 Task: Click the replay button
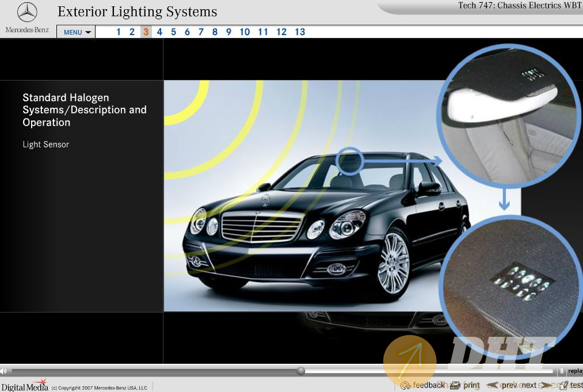point(575,371)
